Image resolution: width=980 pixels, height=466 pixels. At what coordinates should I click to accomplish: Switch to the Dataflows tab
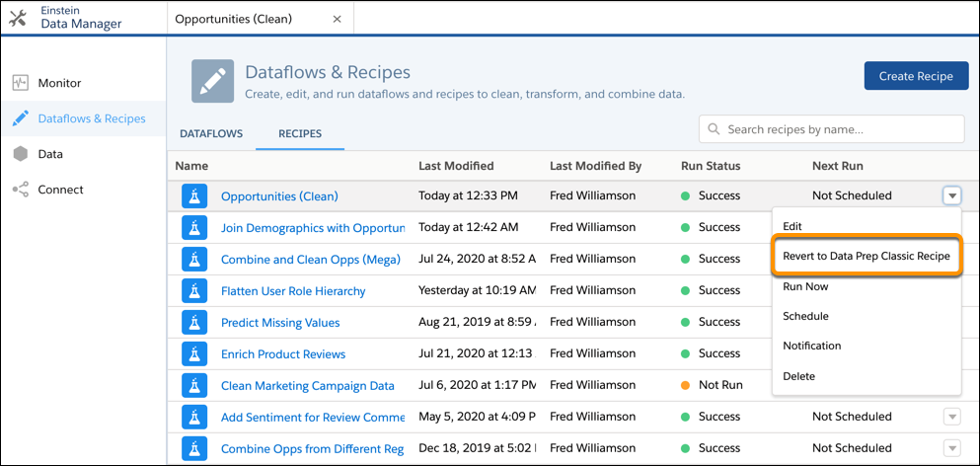click(x=211, y=133)
